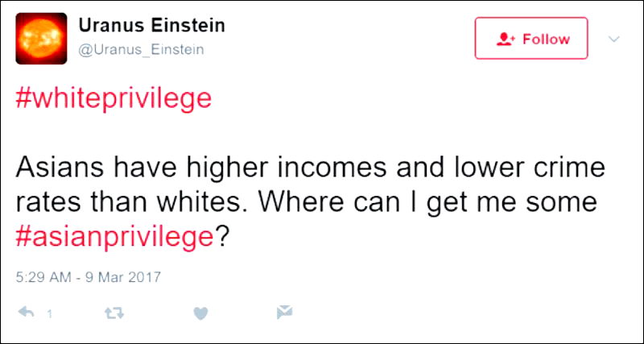Viewport: 644px width, 344px height.
Task: Click the word Follow on the button
Action: pos(546,39)
